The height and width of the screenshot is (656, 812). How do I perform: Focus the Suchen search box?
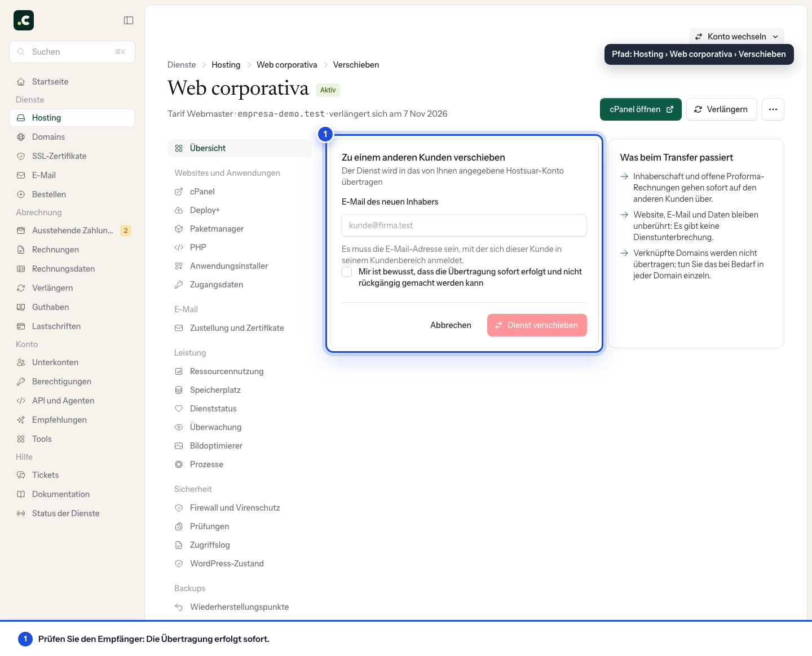click(x=72, y=52)
